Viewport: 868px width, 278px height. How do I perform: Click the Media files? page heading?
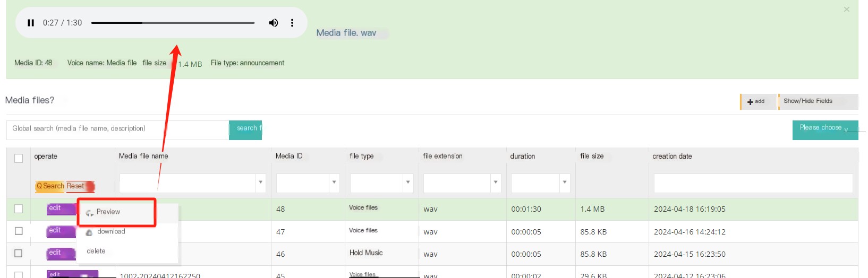pos(30,100)
